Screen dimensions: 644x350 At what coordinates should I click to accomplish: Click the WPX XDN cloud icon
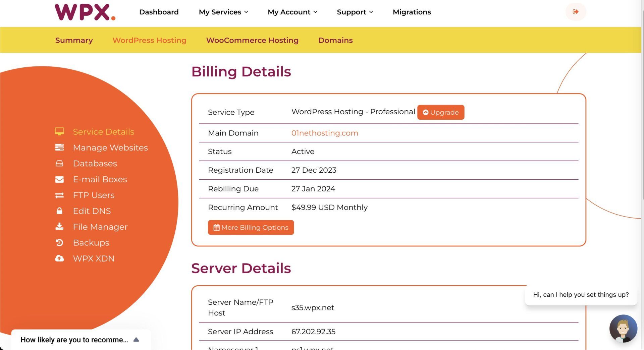coord(59,258)
